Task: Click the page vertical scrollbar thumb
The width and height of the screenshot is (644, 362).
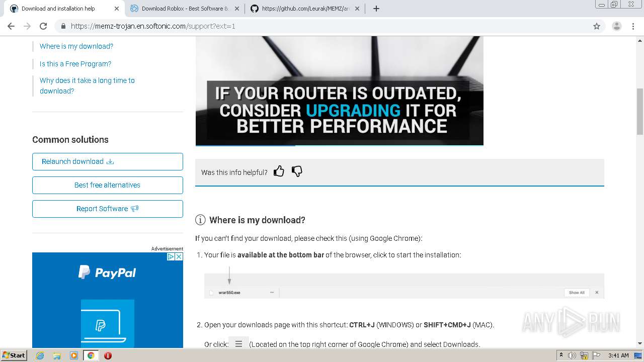Action: tap(640, 111)
